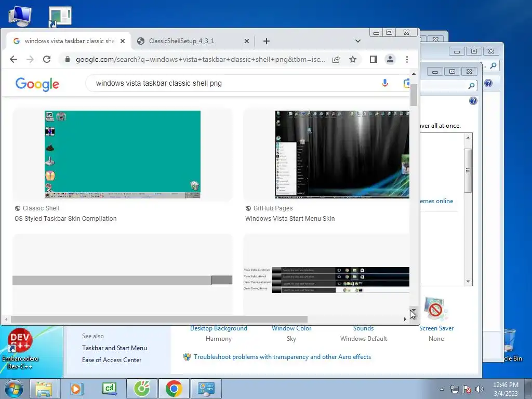Open the Computer desktop icon

pyautogui.click(x=20, y=16)
